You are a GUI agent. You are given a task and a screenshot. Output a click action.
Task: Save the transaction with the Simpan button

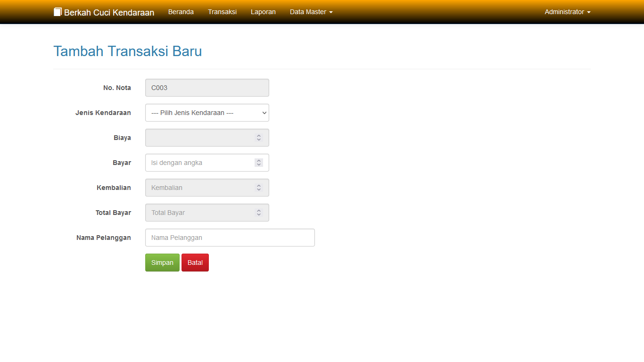[x=162, y=263]
